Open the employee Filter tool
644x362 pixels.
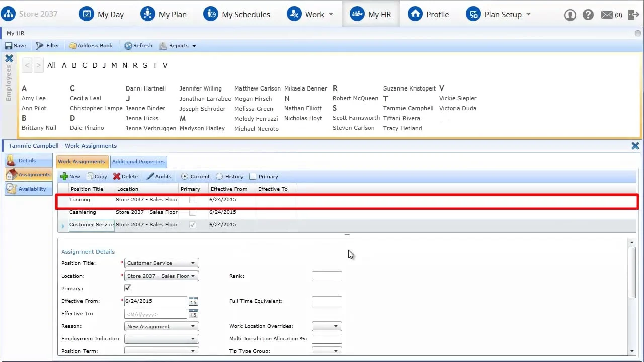point(48,45)
